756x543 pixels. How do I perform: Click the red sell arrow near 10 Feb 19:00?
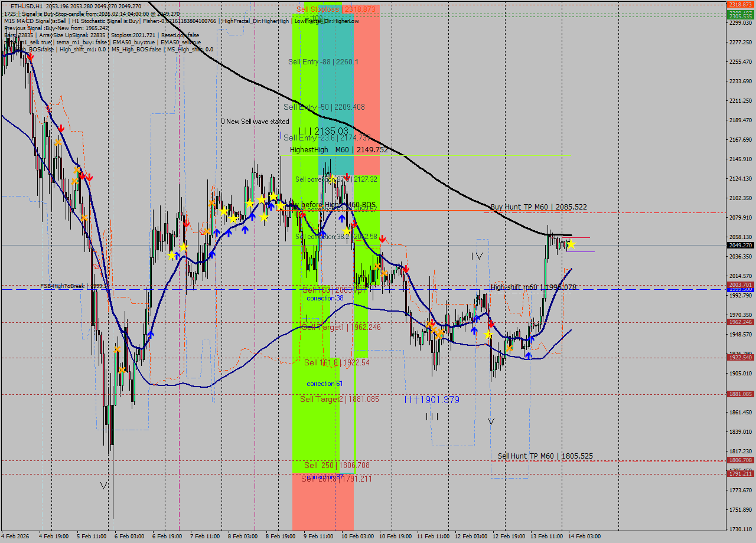click(406, 268)
